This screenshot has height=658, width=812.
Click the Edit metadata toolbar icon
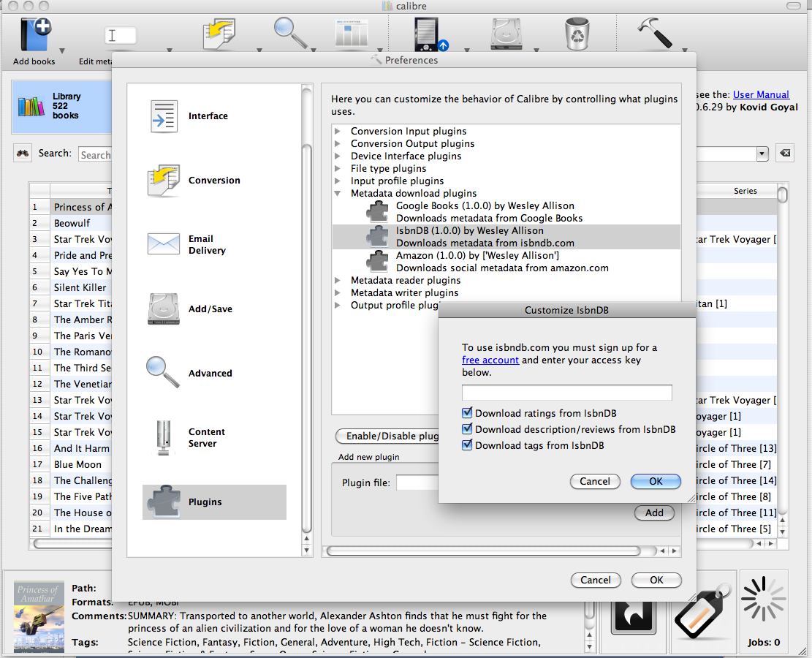(x=120, y=36)
